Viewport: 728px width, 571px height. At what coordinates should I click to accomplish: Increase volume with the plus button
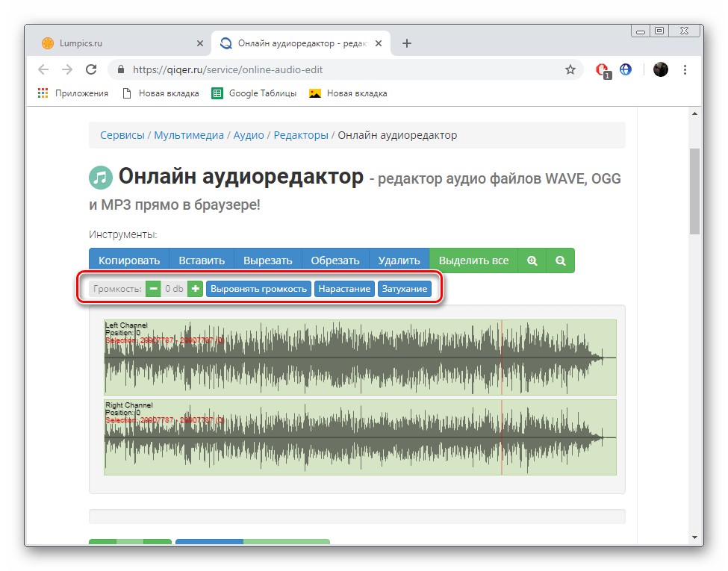tap(194, 288)
